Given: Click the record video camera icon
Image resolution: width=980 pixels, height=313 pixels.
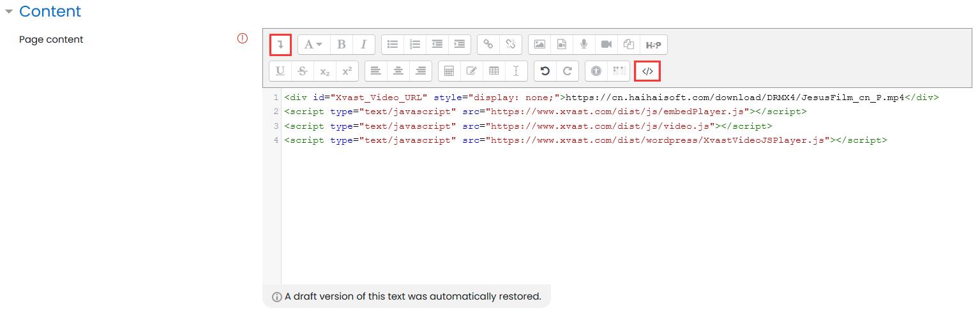Looking at the screenshot, I should point(606,45).
